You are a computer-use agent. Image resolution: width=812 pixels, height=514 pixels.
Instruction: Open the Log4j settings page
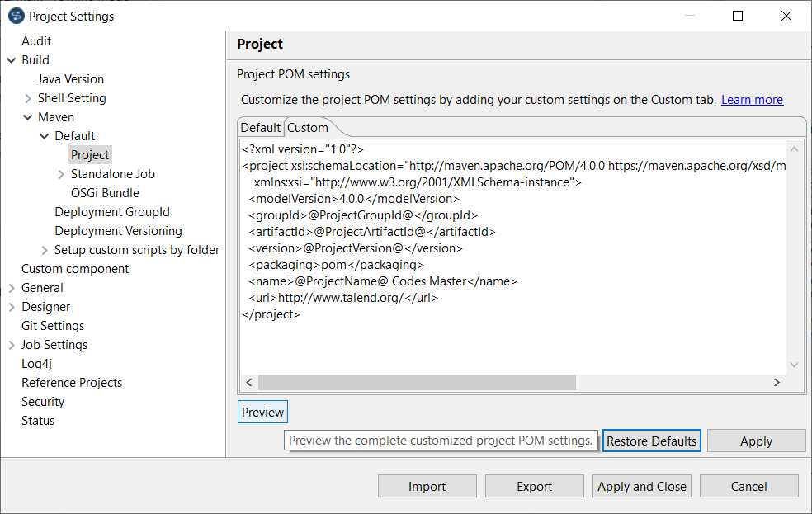pyautogui.click(x=36, y=364)
